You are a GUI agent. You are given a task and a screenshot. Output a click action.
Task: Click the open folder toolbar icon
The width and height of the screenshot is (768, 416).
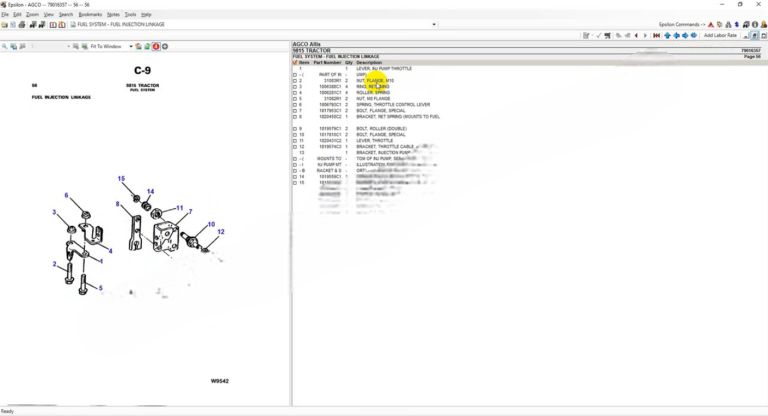5,24
